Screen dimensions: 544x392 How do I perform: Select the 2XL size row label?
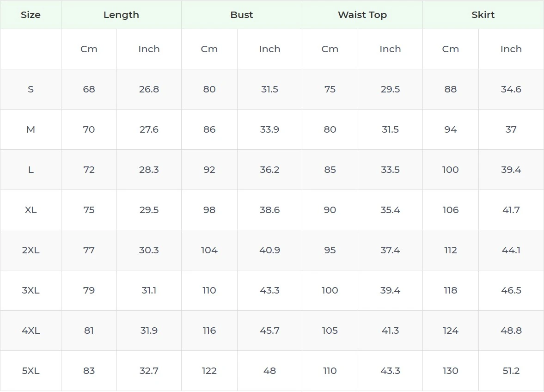click(x=31, y=250)
